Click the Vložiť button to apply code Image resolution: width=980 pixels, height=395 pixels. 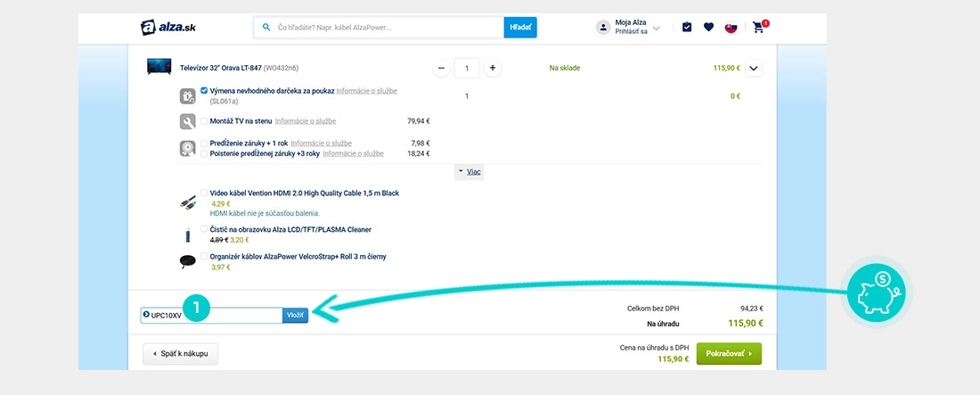pyautogui.click(x=295, y=316)
